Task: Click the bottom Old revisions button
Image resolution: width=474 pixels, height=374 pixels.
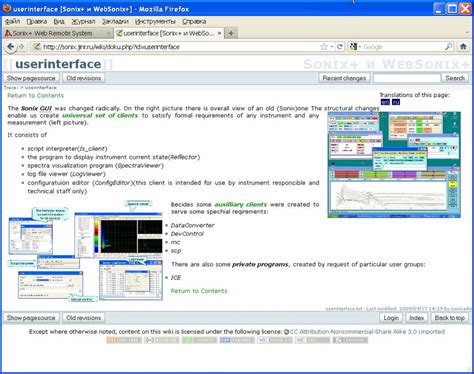Action: pos(83,318)
